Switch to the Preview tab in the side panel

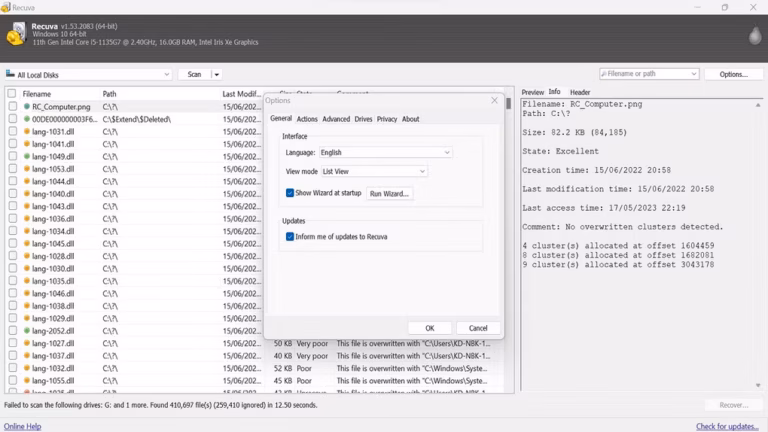point(532,92)
